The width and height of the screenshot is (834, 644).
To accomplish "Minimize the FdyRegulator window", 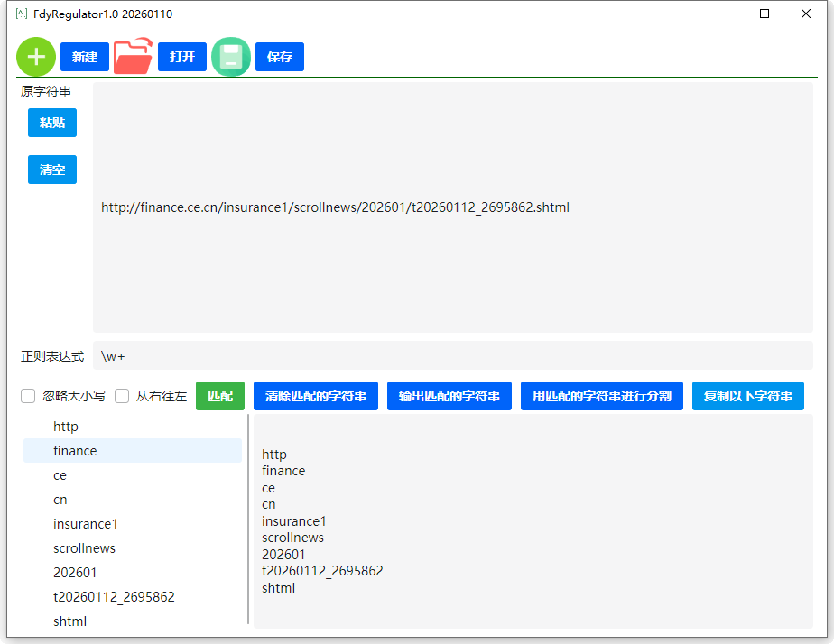I will tap(723, 14).
